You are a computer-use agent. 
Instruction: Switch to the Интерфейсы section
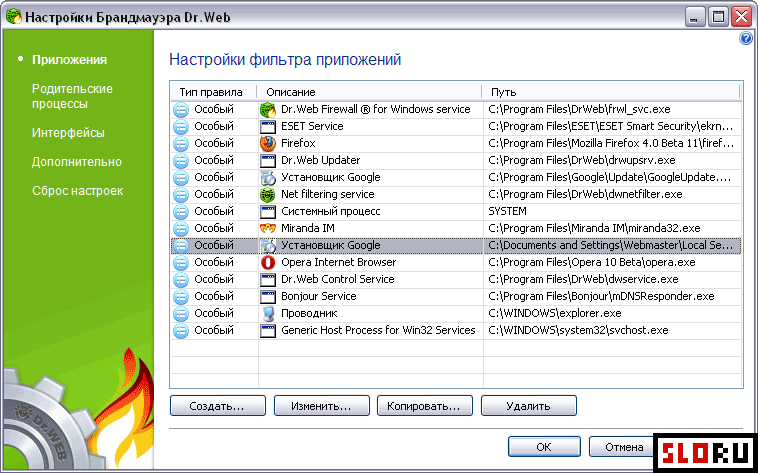tap(68, 133)
